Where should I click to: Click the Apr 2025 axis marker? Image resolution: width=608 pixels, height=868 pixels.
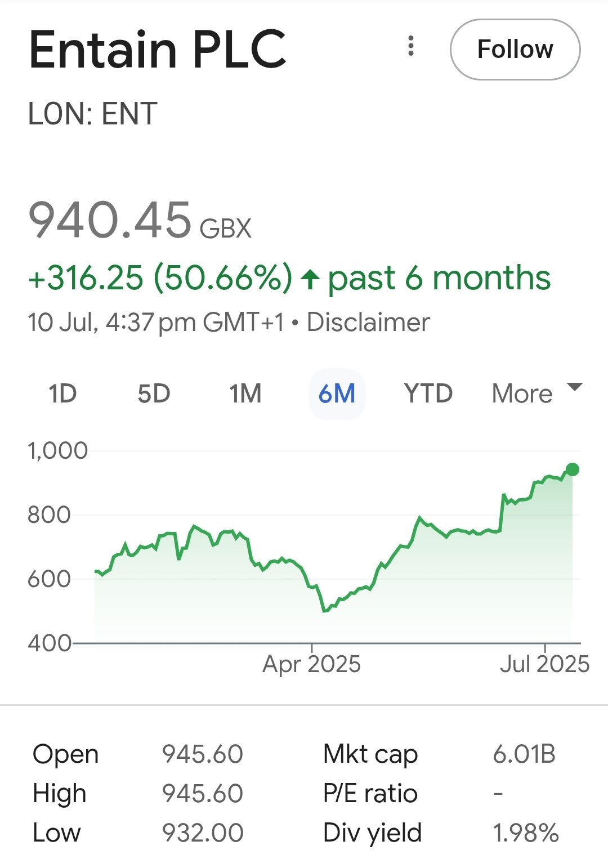[311, 664]
